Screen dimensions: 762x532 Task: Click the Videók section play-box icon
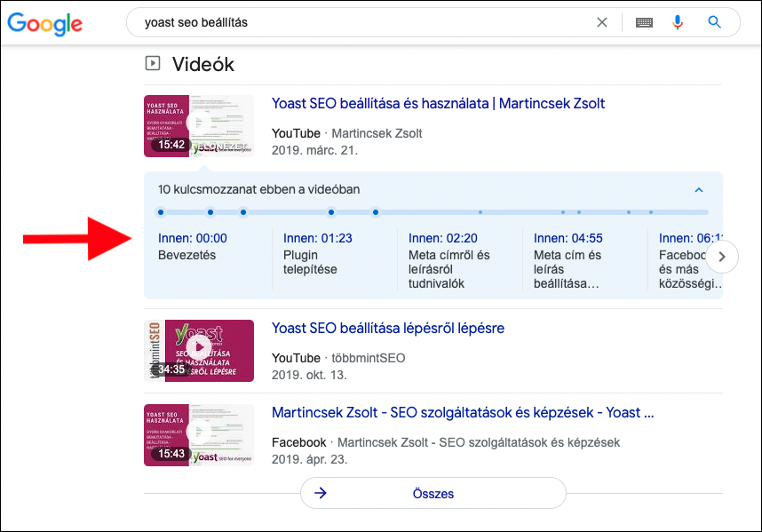tap(153, 63)
